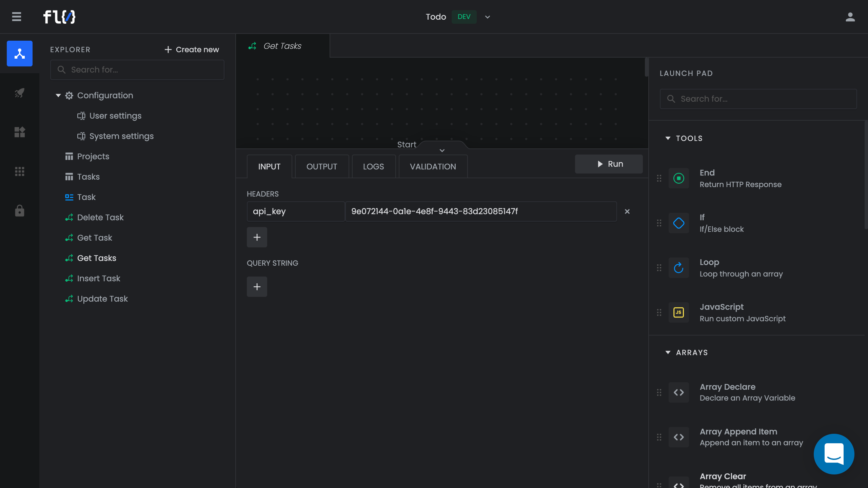Click the End tool green circle icon

click(679, 178)
